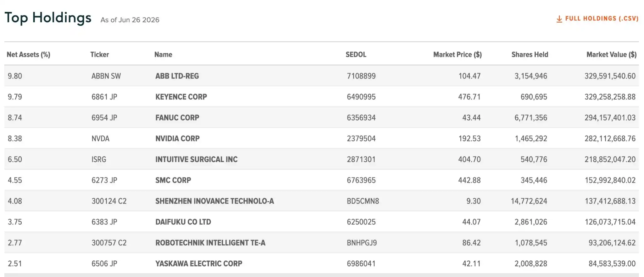
Task: Click market value 126,073,715.04
Action: pos(610,222)
